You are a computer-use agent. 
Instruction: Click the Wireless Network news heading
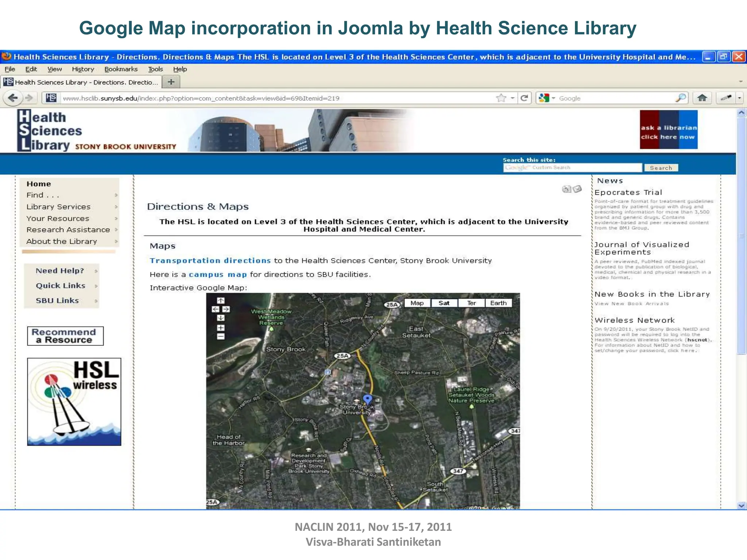coord(634,320)
